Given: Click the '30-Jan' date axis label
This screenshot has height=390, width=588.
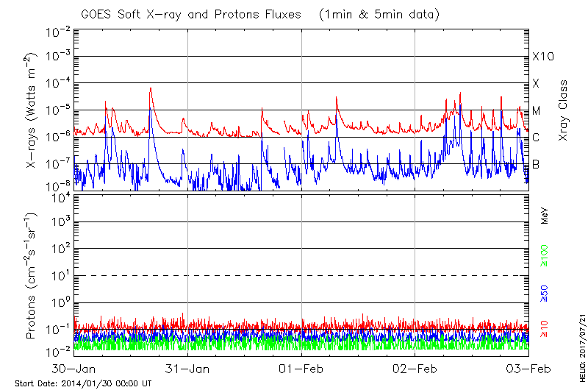Looking at the screenshot, I should coord(74,369).
